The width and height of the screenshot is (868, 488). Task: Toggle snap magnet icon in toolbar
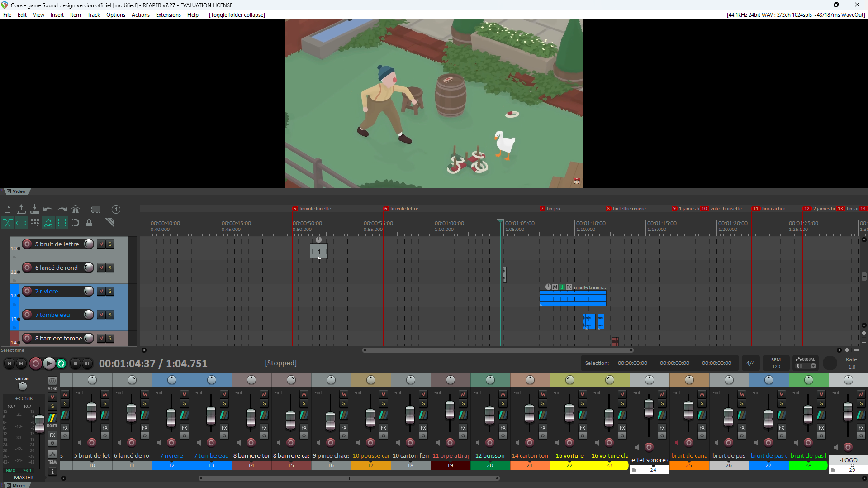[x=76, y=223]
